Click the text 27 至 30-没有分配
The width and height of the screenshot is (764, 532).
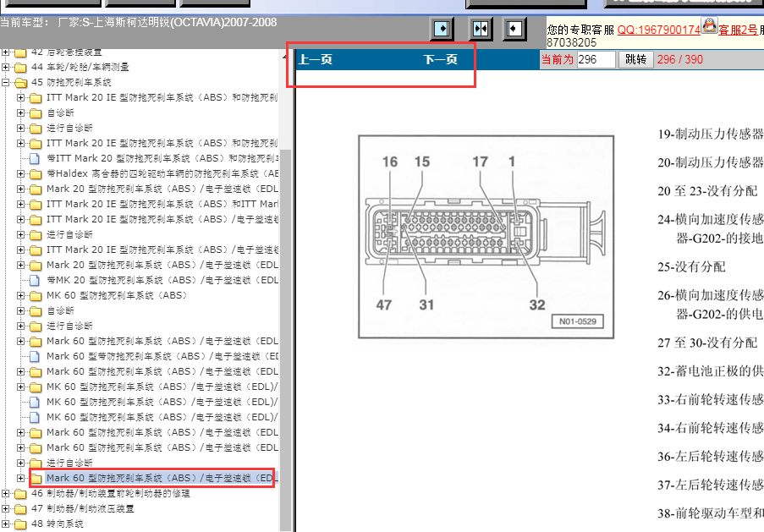tap(707, 343)
